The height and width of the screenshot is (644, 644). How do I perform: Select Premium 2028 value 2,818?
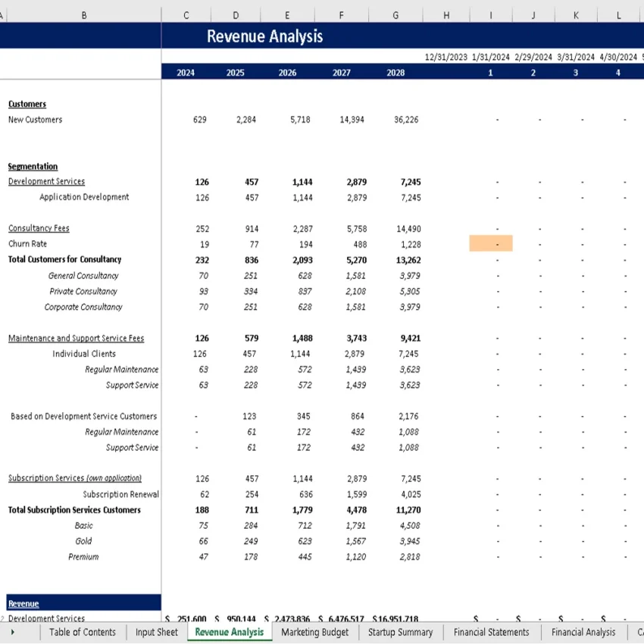point(410,557)
